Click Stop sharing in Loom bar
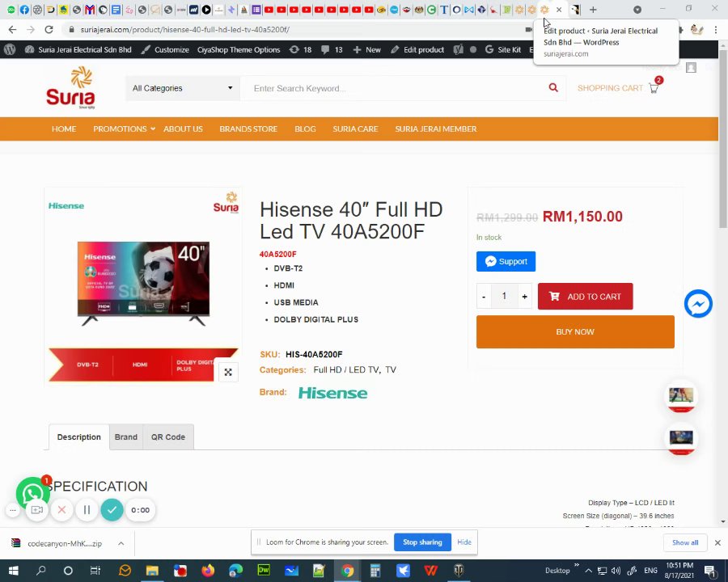728x582 pixels. [x=422, y=542]
